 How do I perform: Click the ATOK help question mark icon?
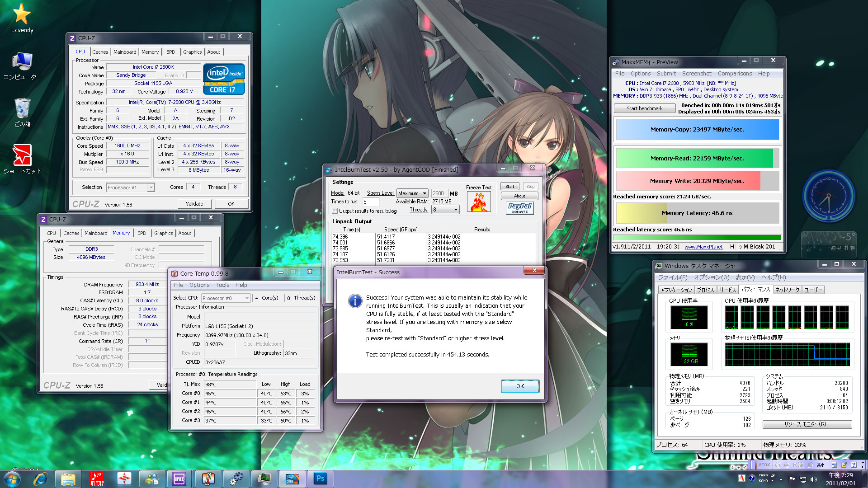854,465
